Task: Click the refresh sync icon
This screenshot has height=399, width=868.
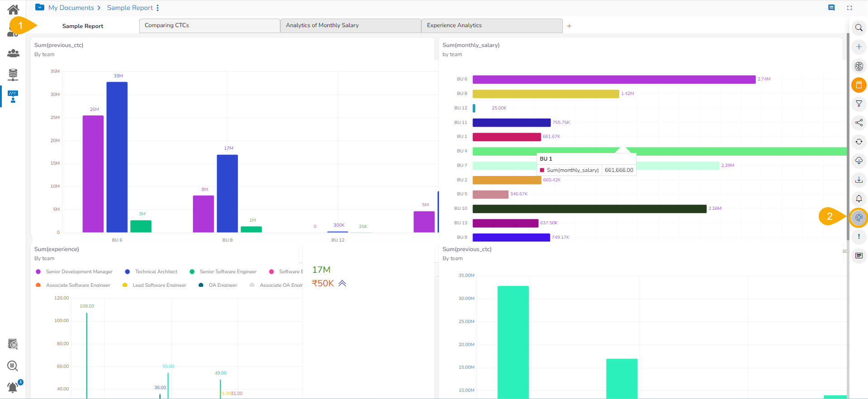Action: [x=859, y=142]
